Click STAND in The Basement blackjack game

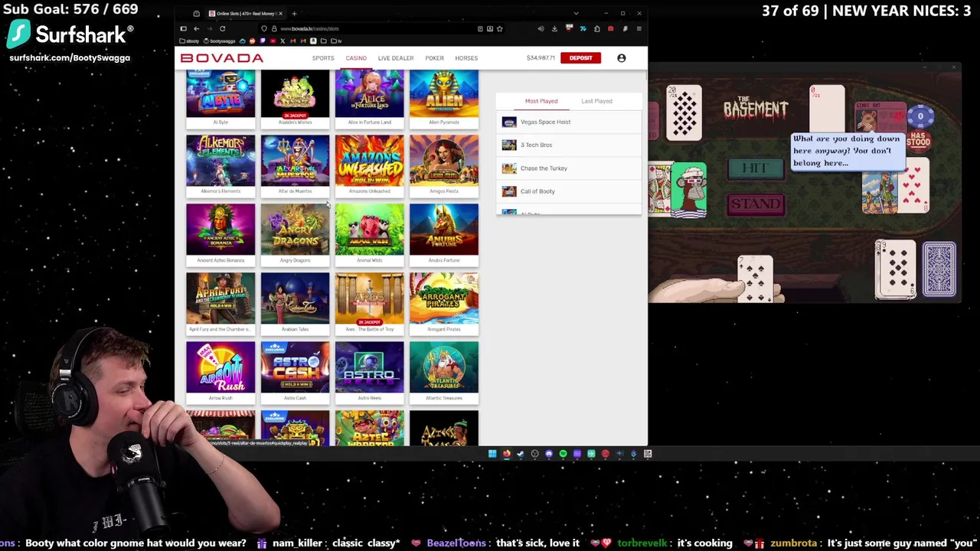(x=756, y=204)
